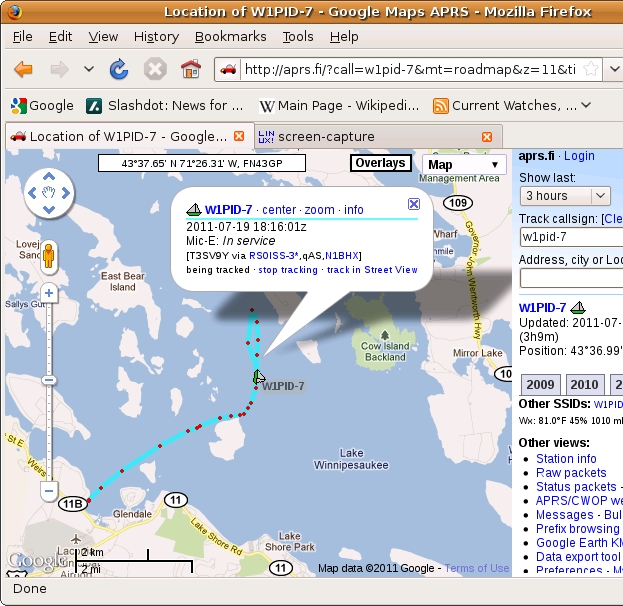Click the zoom slider handle
Viewport: 623px width, 606px height.
tap(49, 380)
